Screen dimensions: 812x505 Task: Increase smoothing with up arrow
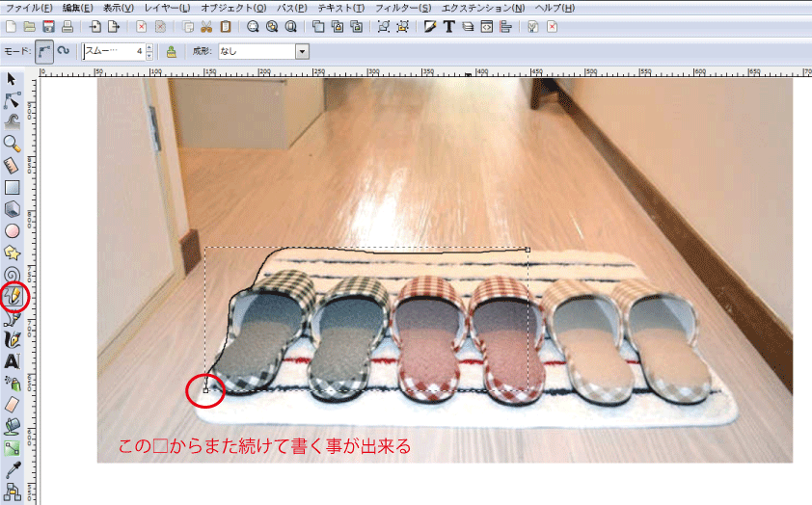149,47
